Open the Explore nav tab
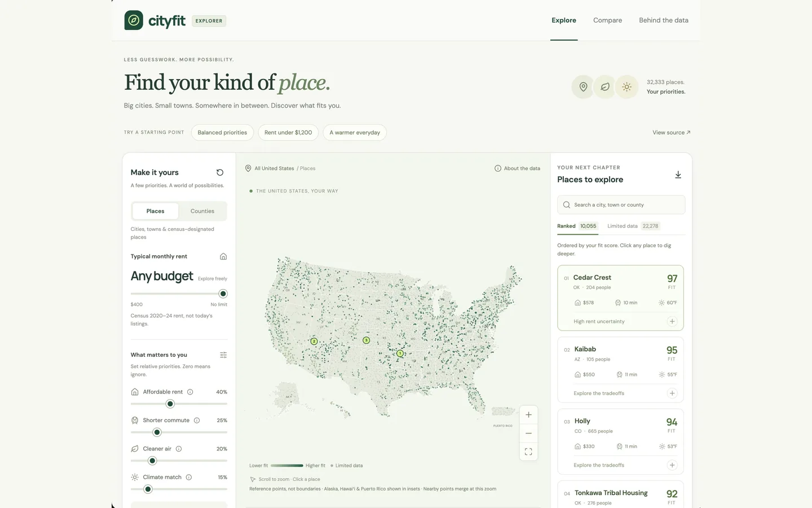The height and width of the screenshot is (508, 812). 564,20
